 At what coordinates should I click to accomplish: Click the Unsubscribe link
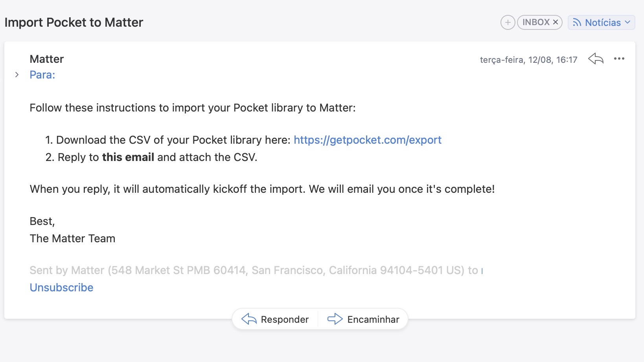click(x=62, y=287)
